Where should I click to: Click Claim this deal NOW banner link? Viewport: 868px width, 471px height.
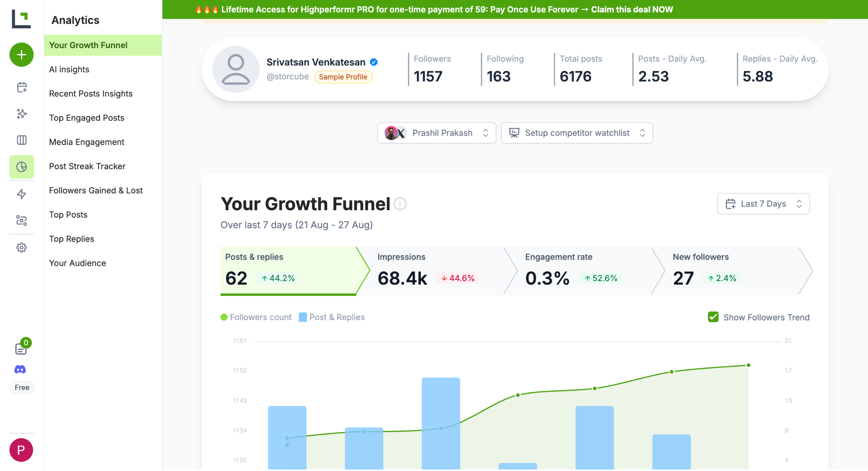(632, 9)
